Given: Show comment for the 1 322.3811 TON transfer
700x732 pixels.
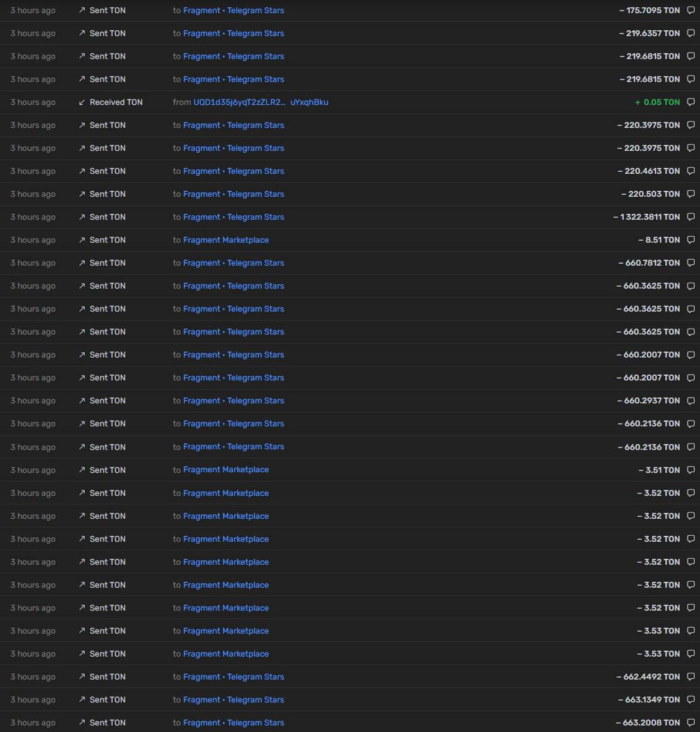Looking at the screenshot, I should 691,216.
